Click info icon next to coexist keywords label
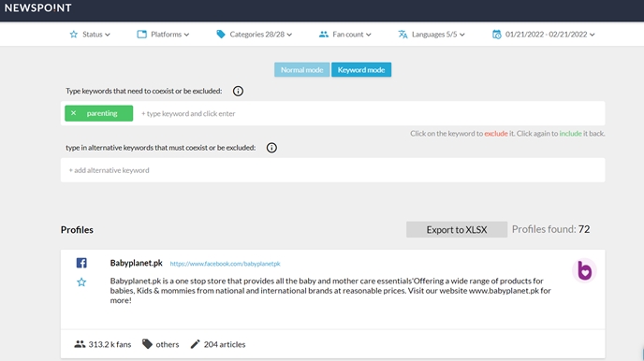This screenshot has height=361, width=644. point(238,91)
